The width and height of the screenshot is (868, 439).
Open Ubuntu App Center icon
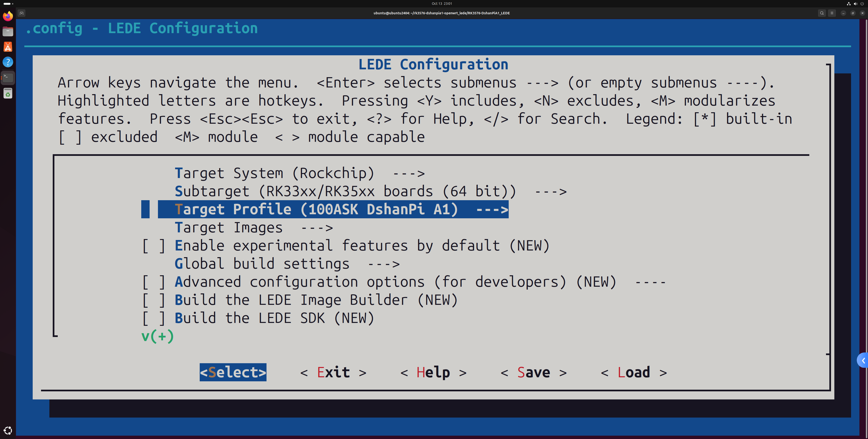(x=8, y=47)
